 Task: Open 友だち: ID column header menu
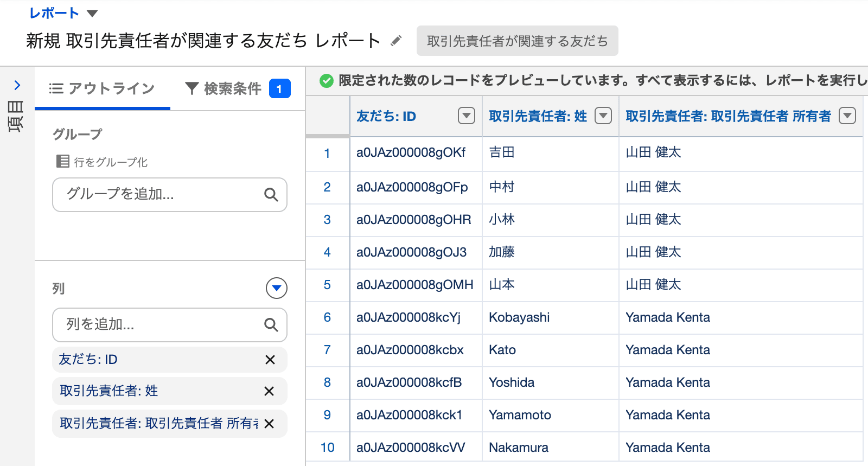[x=467, y=116]
